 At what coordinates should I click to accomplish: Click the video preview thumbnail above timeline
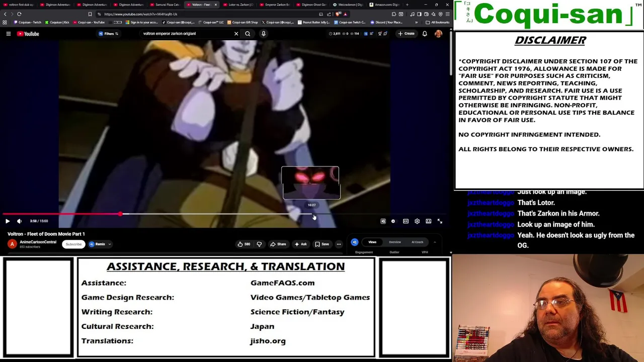[310, 183]
